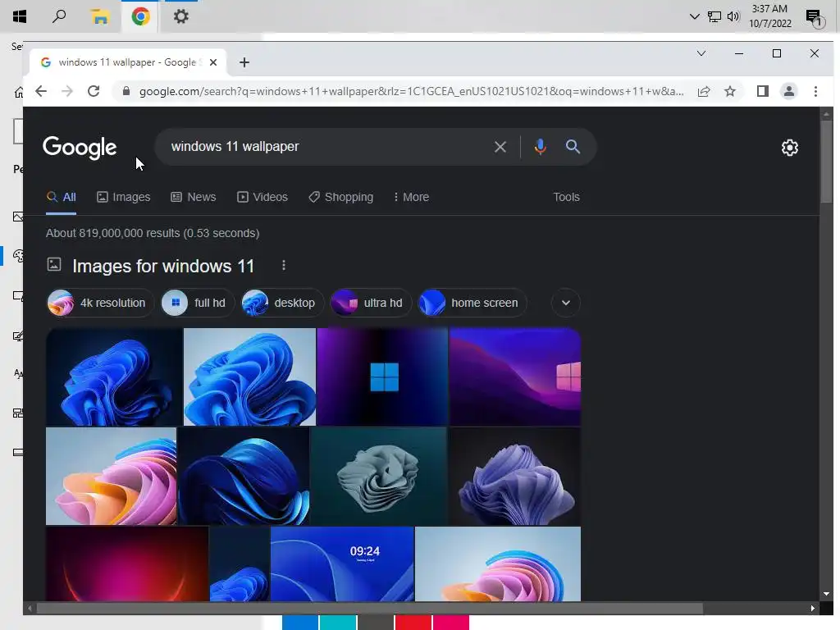Screen dimensions: 840x630
Task: Open File Explorer from the taskbar
Action: [x=99, y=16]
